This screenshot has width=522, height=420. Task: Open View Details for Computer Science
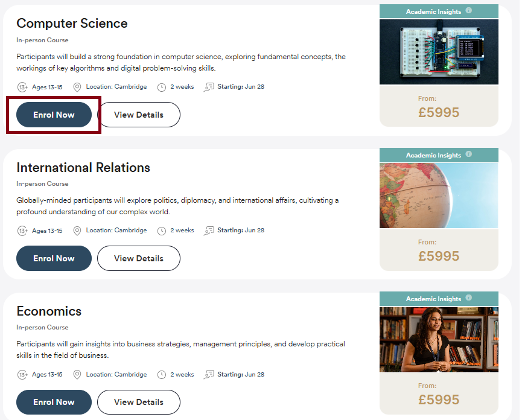(139, 115)
